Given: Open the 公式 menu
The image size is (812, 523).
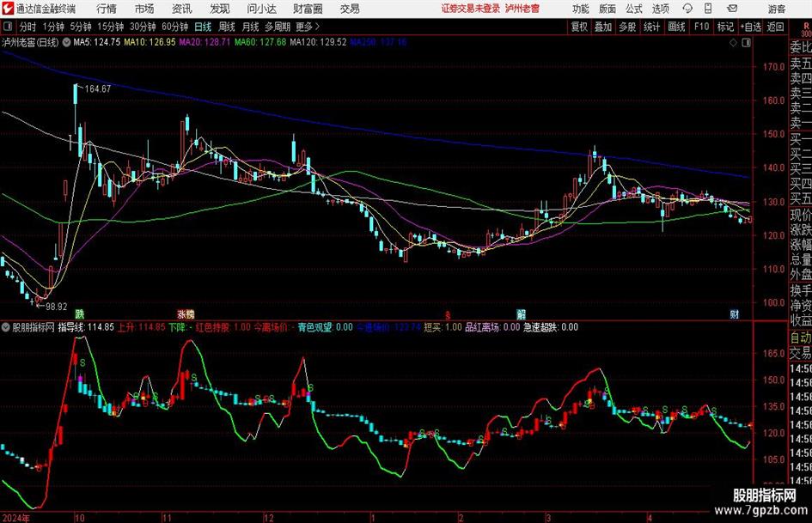Looking at the screenshot, I should pos(634,9).
